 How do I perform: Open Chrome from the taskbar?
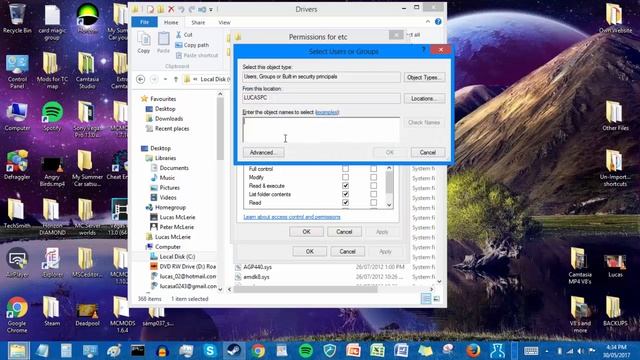coord(258,351)
